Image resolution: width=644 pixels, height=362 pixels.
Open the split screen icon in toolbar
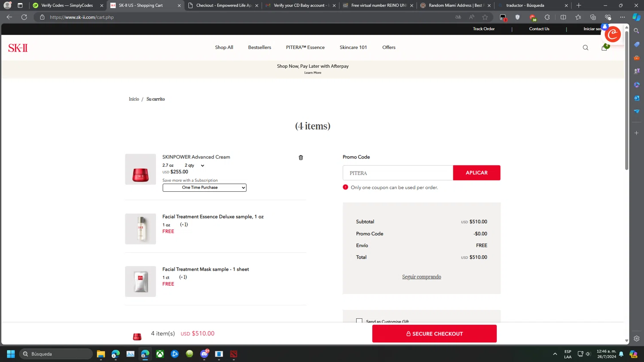563,17
